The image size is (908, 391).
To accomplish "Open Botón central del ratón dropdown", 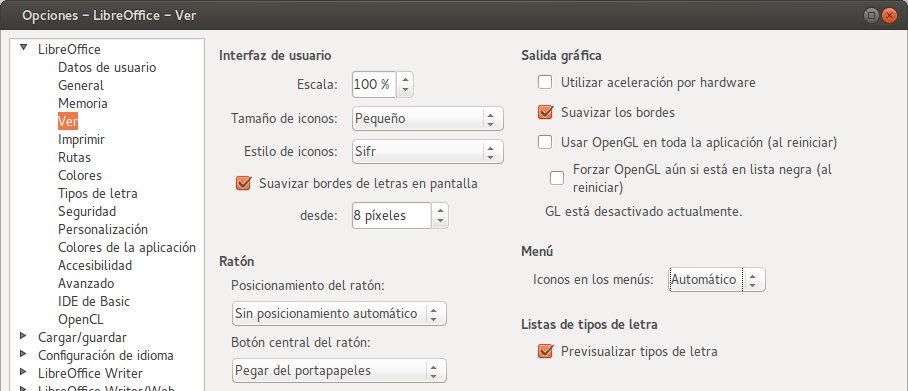I will click(339, 371).
